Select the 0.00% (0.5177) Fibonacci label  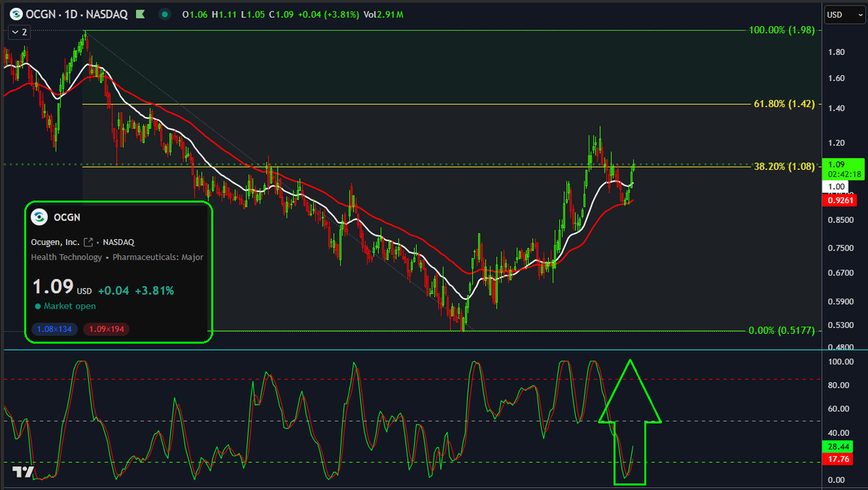tap(782, 330)
